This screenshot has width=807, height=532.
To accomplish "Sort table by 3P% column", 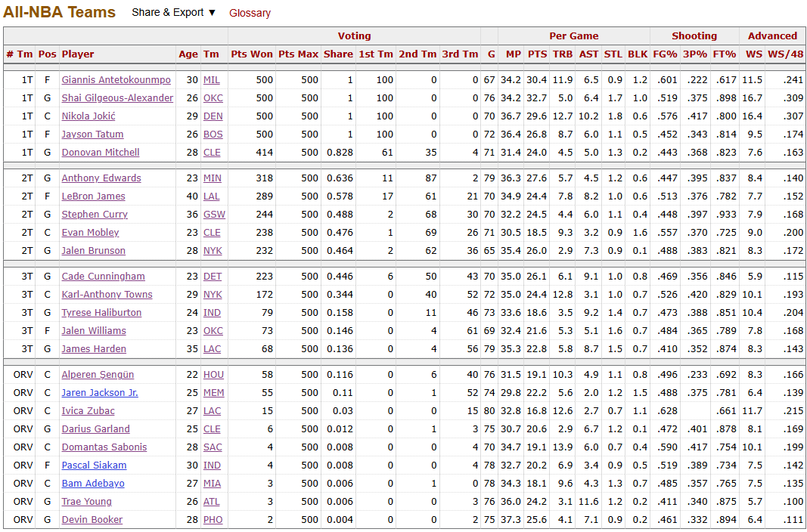I will (695, 54).
